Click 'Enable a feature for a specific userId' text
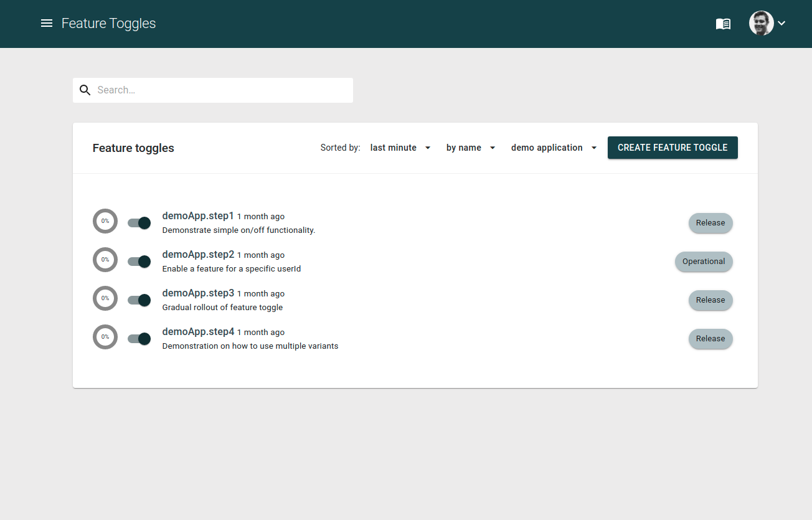This screenshot has height=520, width=812. [232, 269]
